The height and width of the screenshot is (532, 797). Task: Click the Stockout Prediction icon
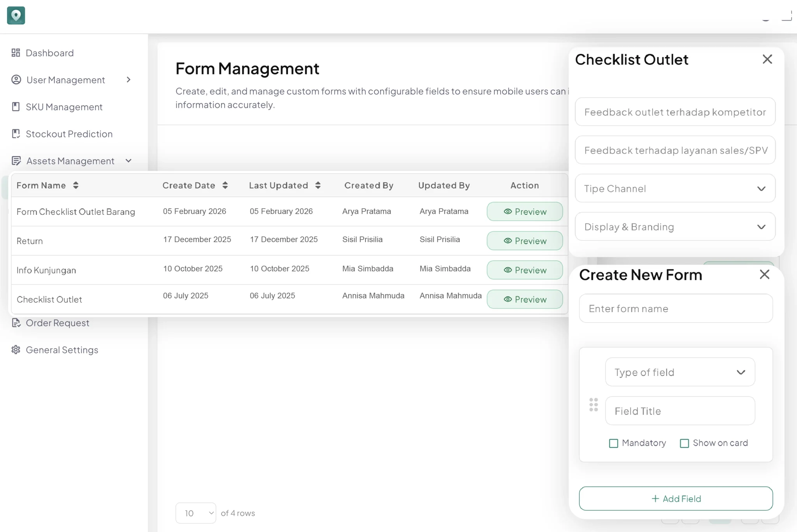[x=16, y=134]
